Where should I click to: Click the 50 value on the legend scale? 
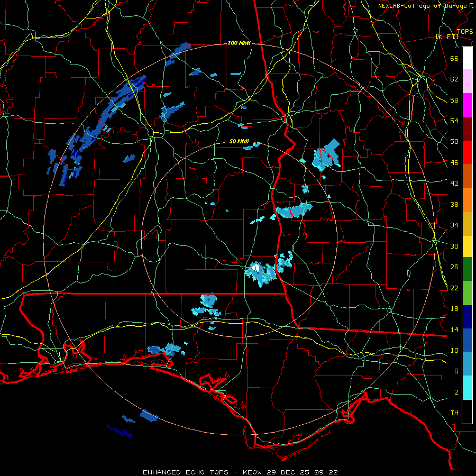coord(454,142)
